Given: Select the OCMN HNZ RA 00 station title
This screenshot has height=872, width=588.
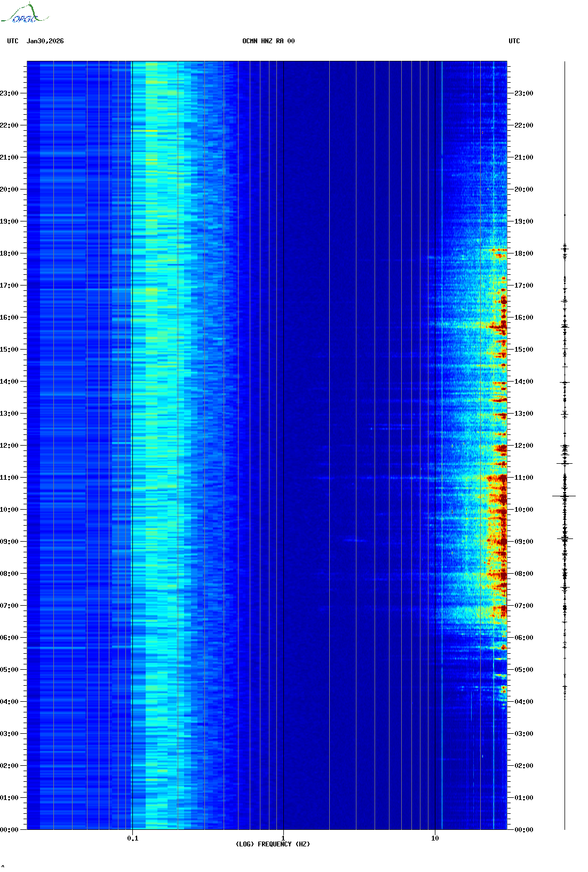Looking at the screenshot, I should click(268, 41).
